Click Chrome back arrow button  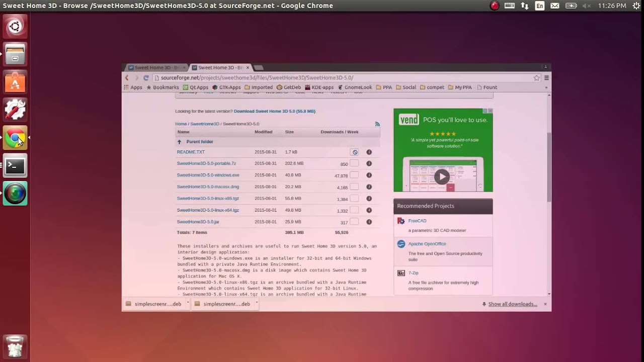pos(127,77)
